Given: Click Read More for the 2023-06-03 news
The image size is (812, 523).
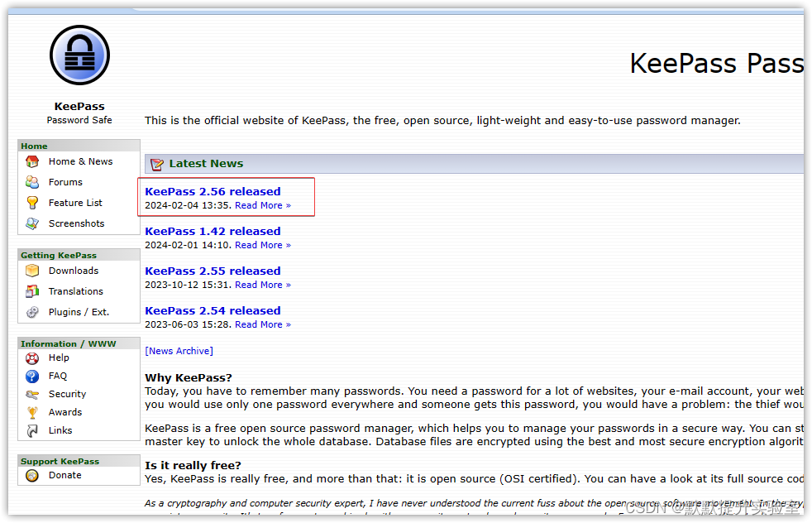Looking at the screenshot, I should point(263,325).
